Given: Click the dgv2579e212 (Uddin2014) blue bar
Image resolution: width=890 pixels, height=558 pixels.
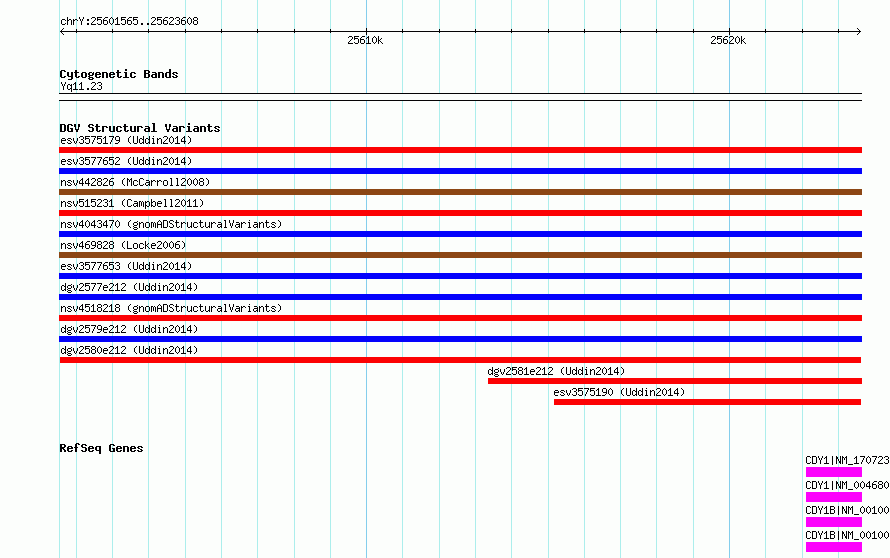Looking at the screenshot, I should coord(460,339).
